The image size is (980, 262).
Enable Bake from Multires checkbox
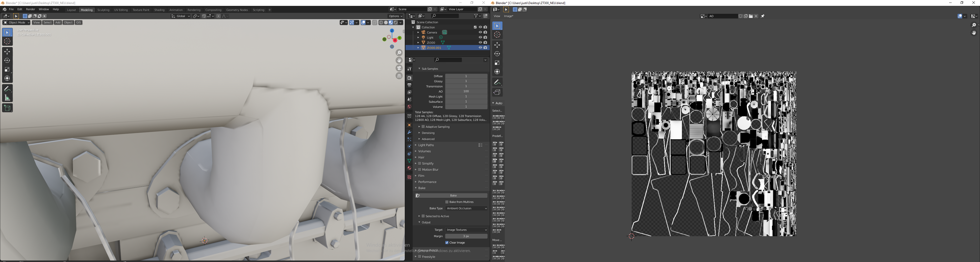coord(447,202)
